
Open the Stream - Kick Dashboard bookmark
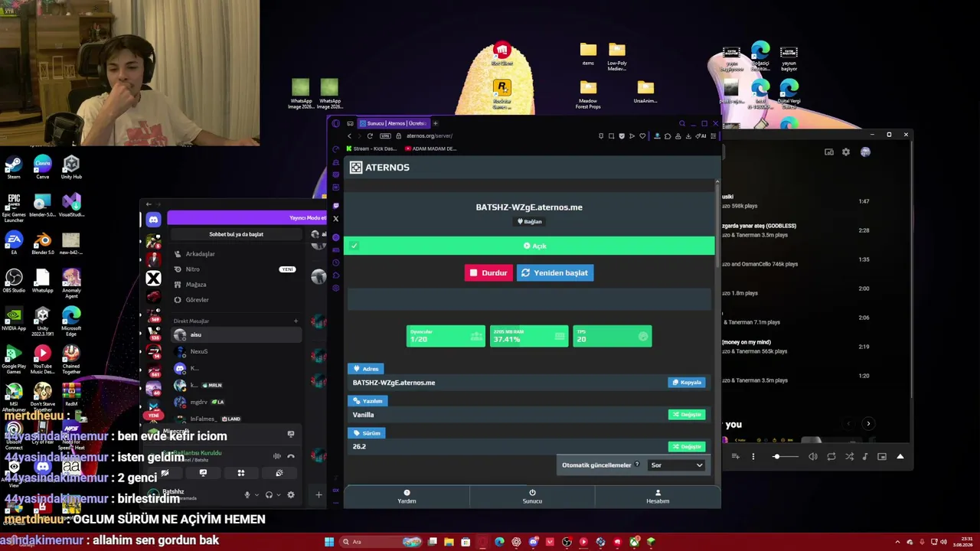372,148
